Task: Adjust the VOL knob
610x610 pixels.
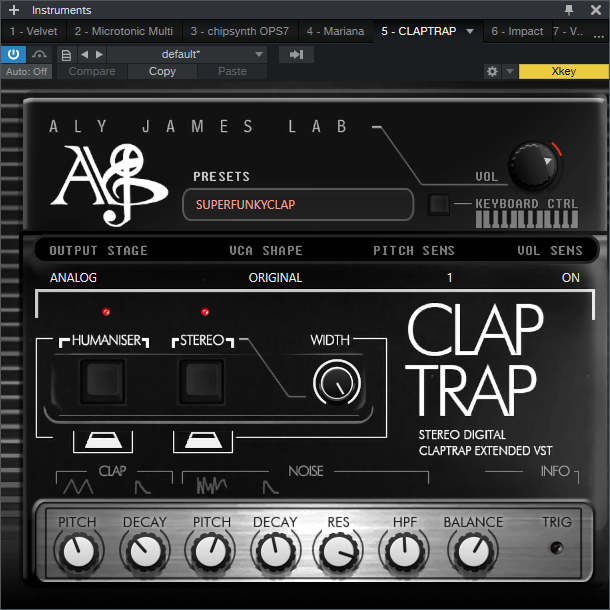Action: coord(533,166)
